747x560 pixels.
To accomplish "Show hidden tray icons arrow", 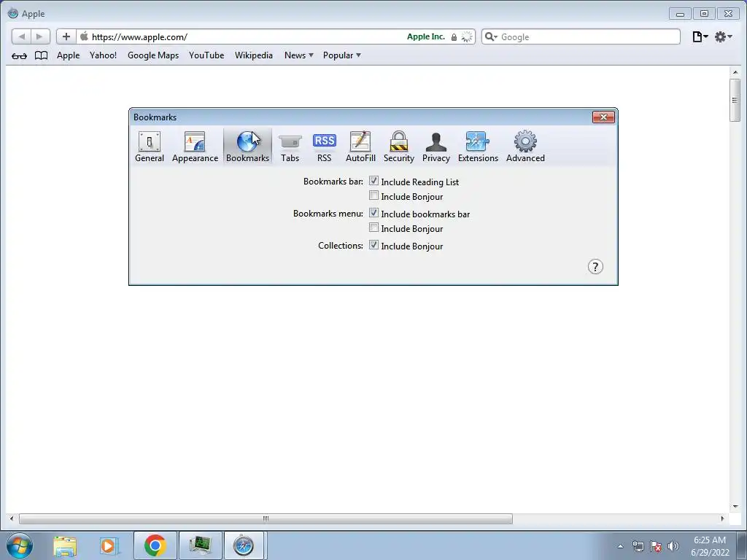I will tap(620, 546).
